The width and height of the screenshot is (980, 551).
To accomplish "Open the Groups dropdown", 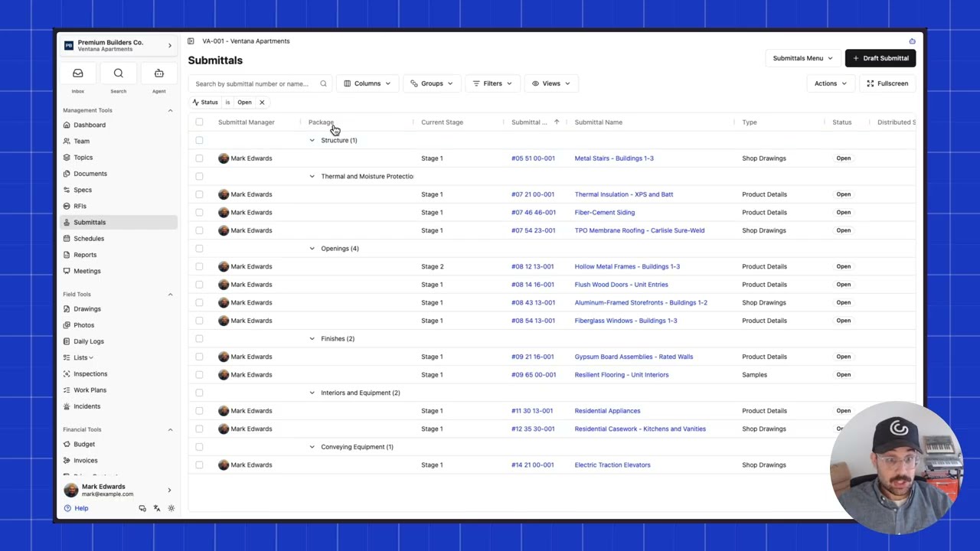I will 432,83.
